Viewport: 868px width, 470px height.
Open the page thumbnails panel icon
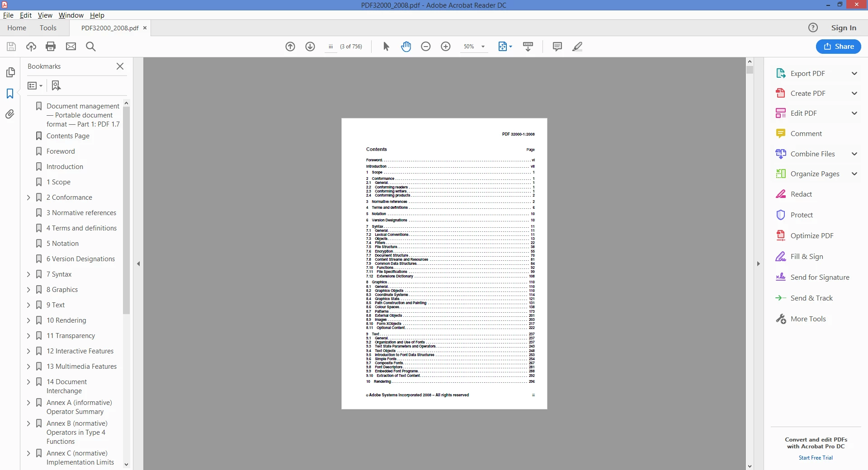[10, 72]
